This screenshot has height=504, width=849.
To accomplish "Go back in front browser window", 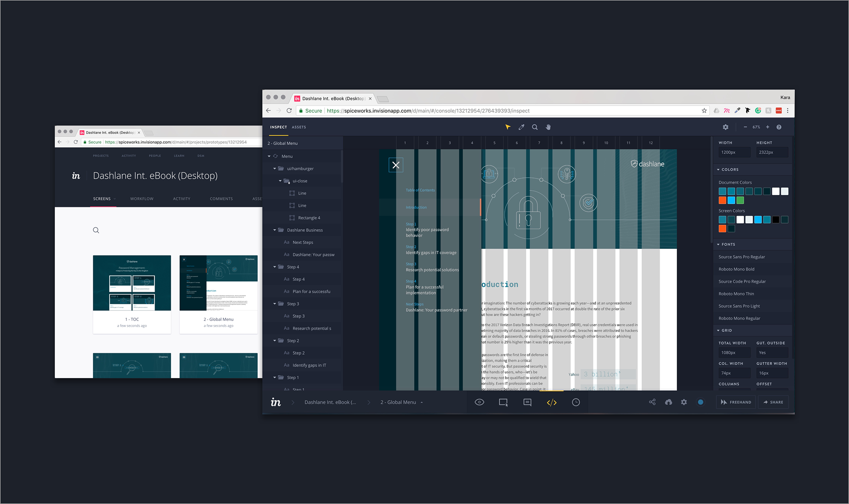I will tap(268, 111).
